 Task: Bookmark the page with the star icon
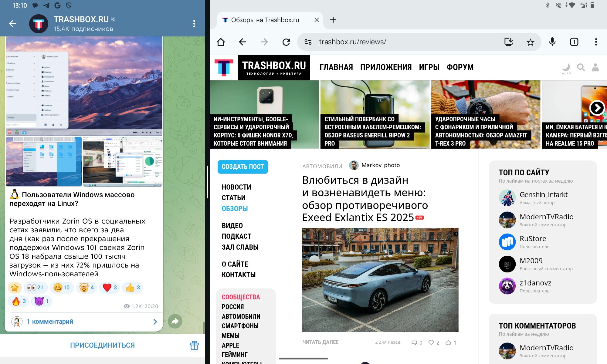click(530, 42)
